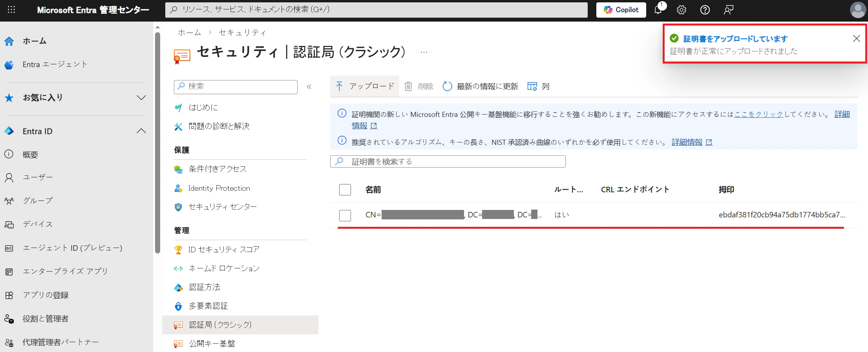Screen dimensions: 868x352
Task: Click the ID セキュリティ スコア trophy icon
Action: point(178,250)
